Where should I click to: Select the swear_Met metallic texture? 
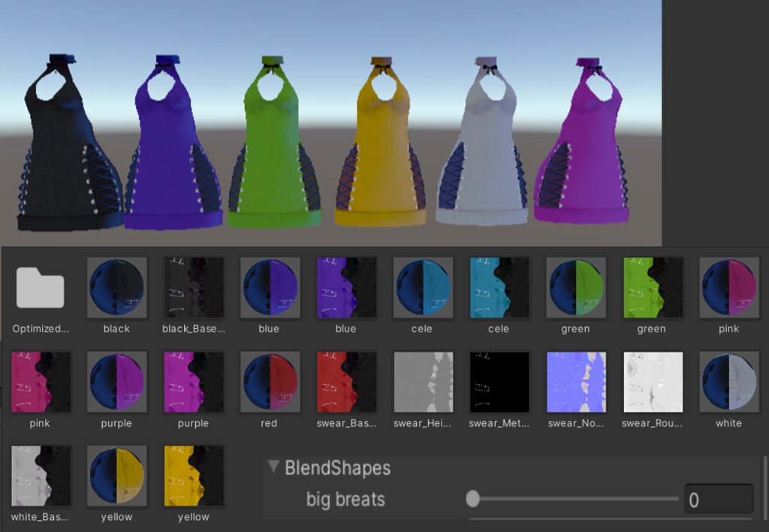tap(499, 382)
